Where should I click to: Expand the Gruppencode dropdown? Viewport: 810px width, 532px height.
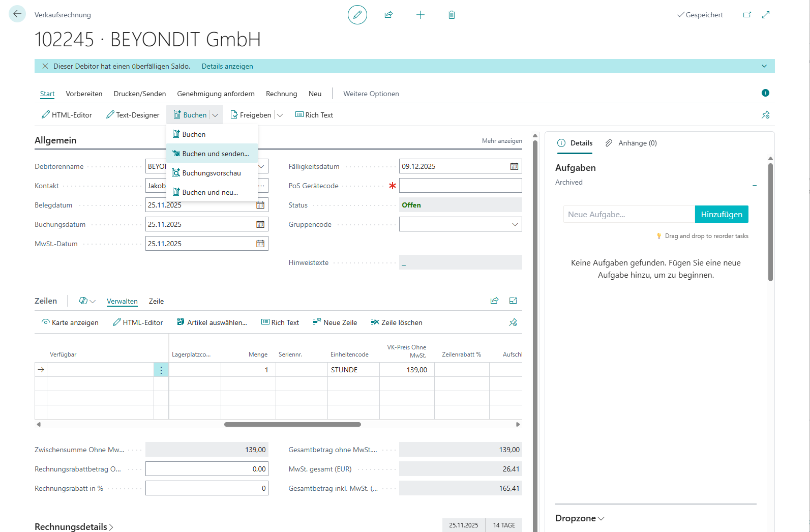tap(515, 224)
